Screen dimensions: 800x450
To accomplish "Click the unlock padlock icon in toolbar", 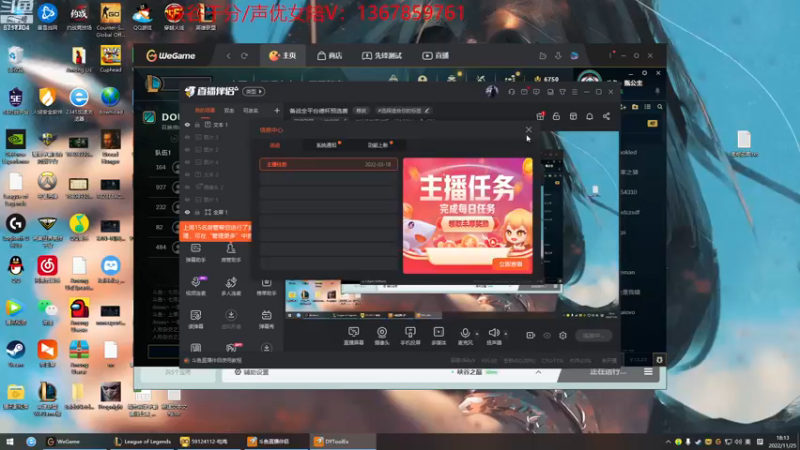I will (556, 116).
